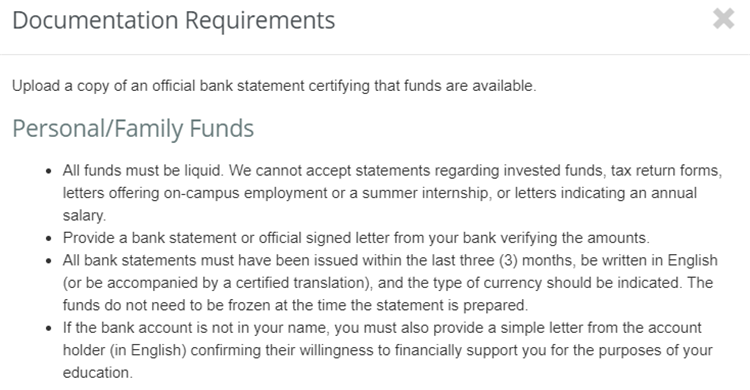The height and width of the screenshot is (390, 750).
Task: Click the Documentation Requirements title
Action: [x=174, y=21]
